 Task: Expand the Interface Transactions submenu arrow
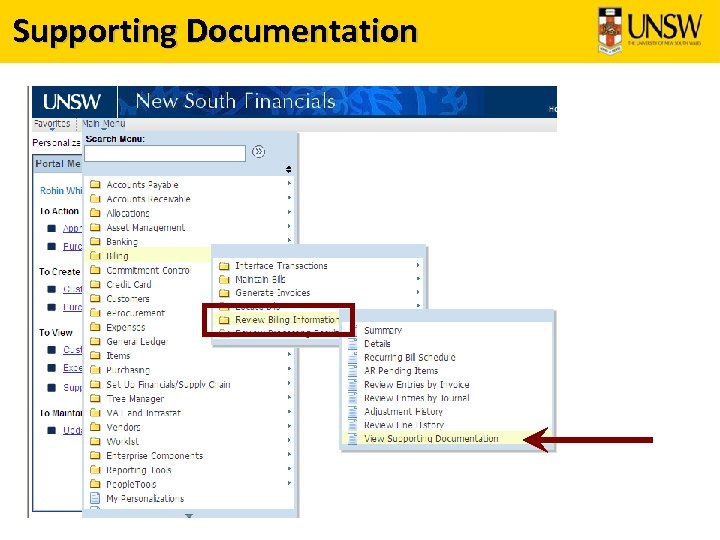418,265
